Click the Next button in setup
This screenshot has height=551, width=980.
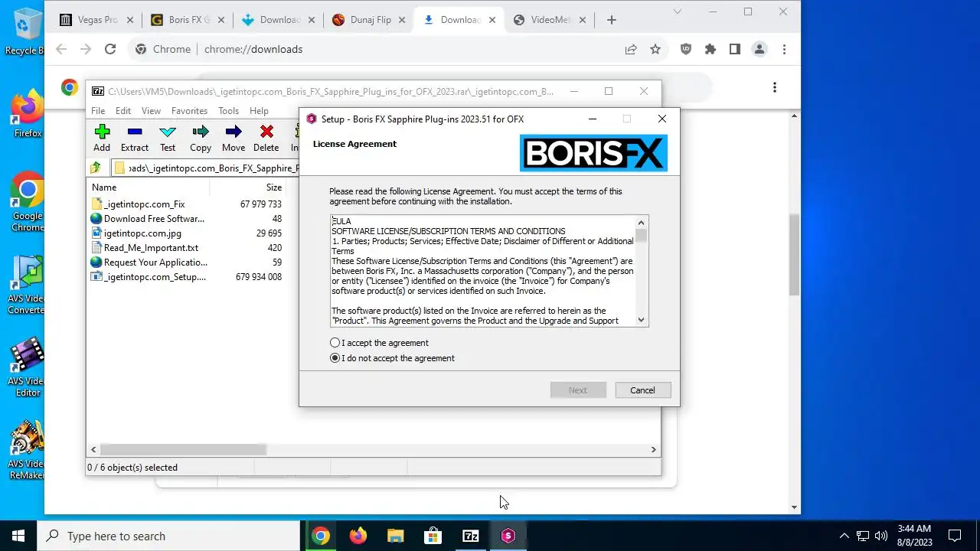coord(578,390)
